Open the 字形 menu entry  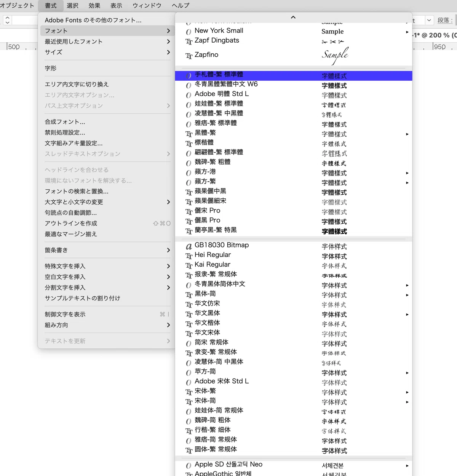coord(107,68)
